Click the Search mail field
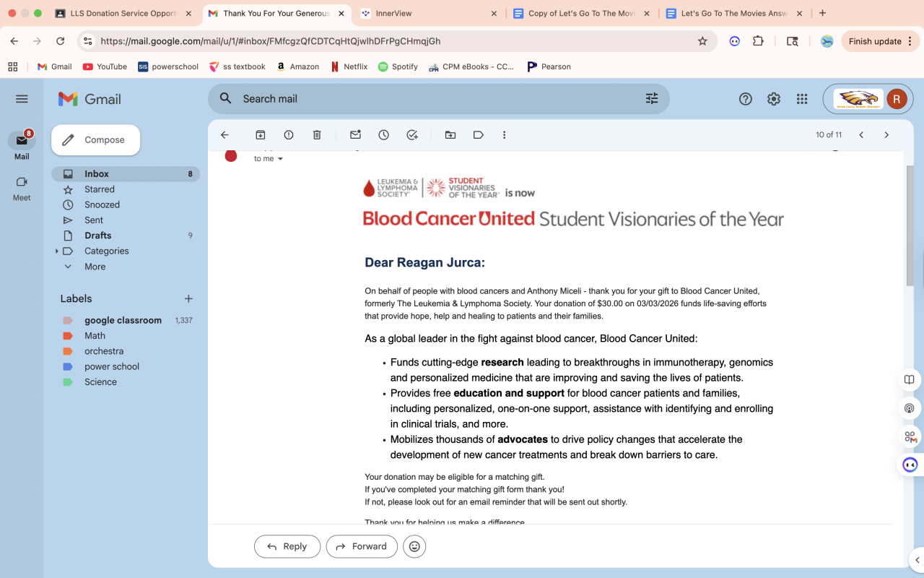The height and width of the screenshot is (578, 924). 433,99
